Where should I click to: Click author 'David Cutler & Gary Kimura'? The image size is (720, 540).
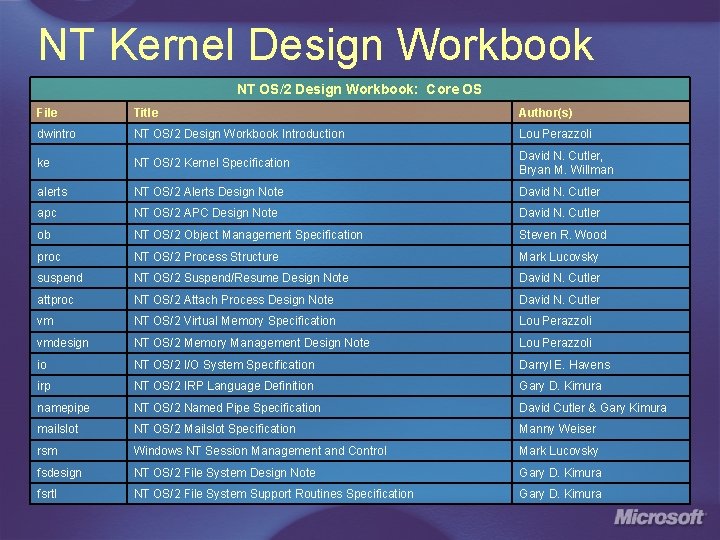pos(592,407)
